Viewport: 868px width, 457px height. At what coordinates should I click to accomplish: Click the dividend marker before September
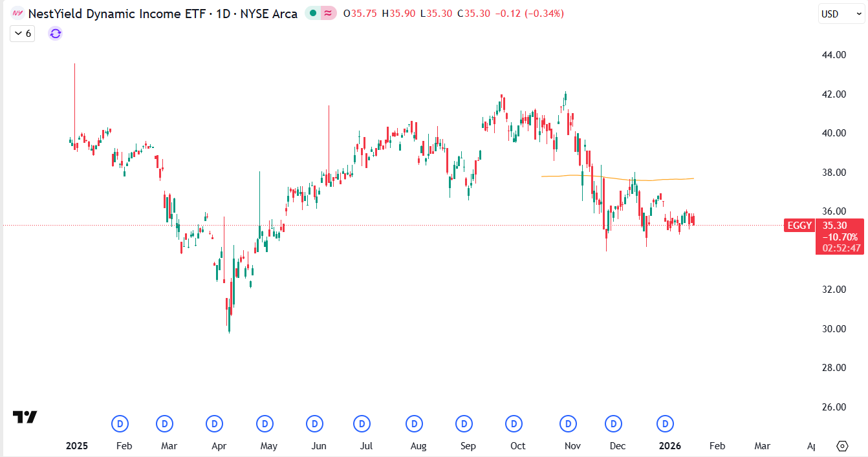click(x=464, y=424)
